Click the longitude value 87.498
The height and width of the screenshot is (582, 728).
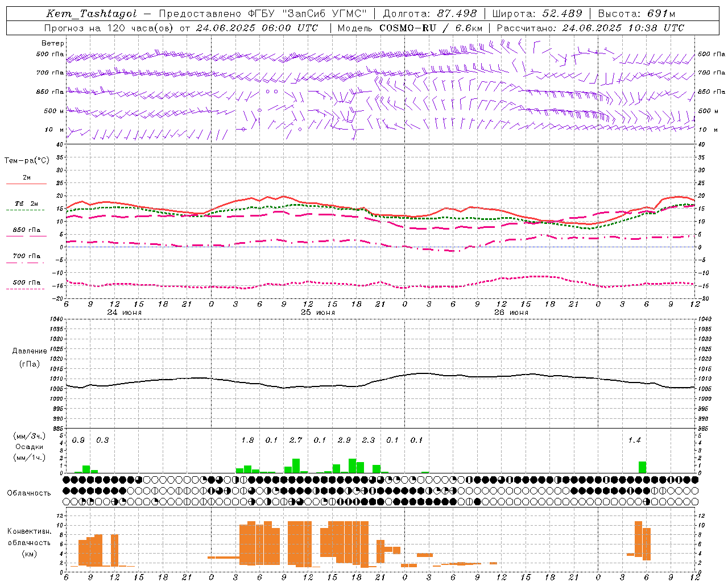point(457,14)
